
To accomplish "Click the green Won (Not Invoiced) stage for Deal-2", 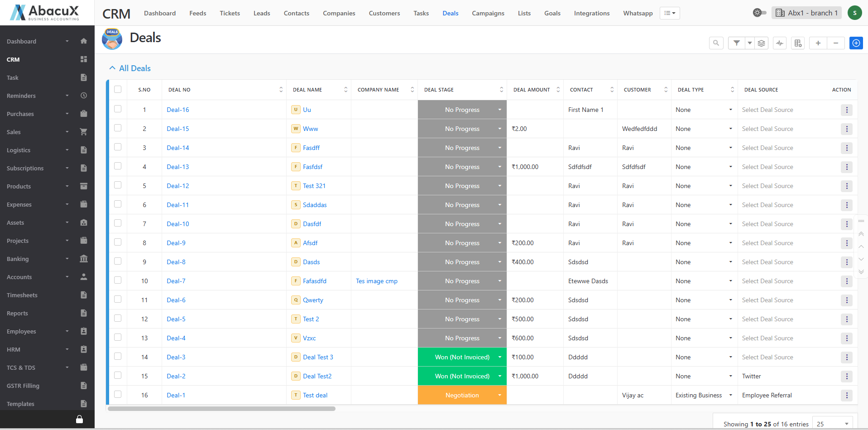I will [462, 376].
